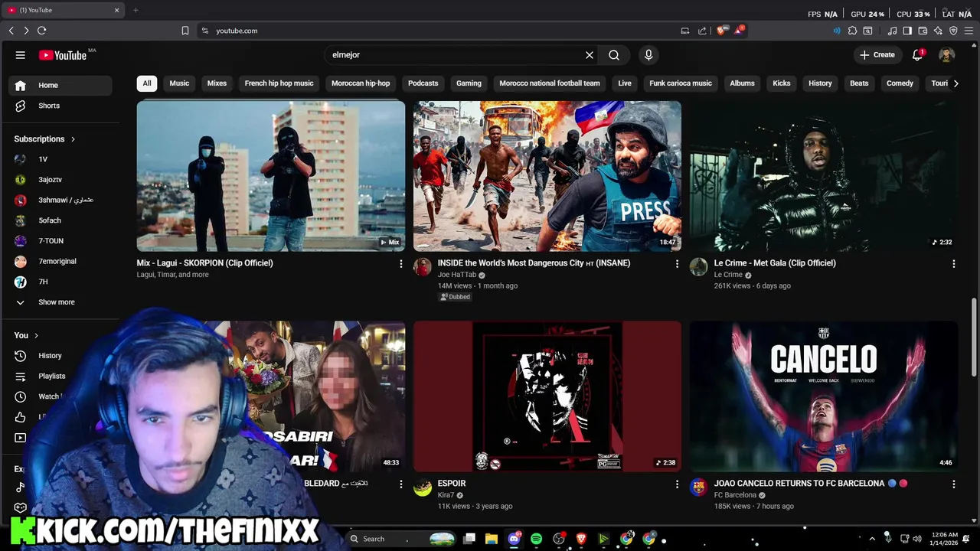Select the Music filter chip
Screen dimensions: 980x551
tap(179, 83)
